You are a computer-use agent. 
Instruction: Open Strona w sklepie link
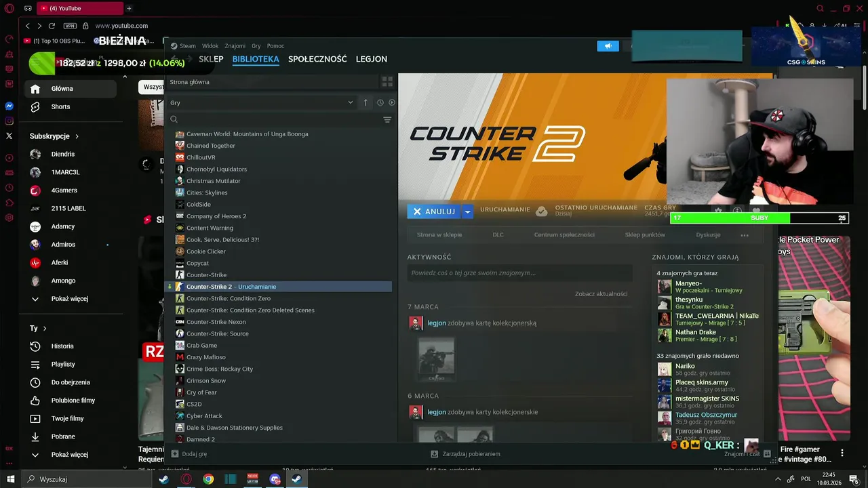coord(439,235)
